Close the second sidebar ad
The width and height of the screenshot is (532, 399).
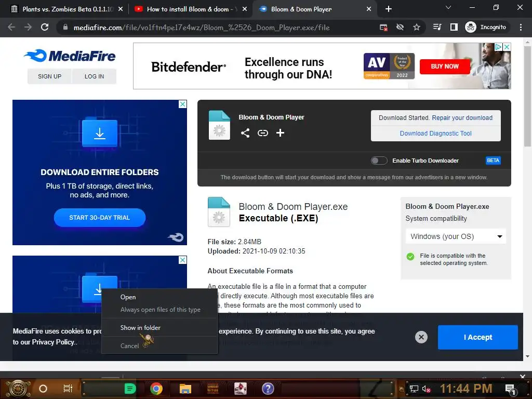(x=182, y=260)
